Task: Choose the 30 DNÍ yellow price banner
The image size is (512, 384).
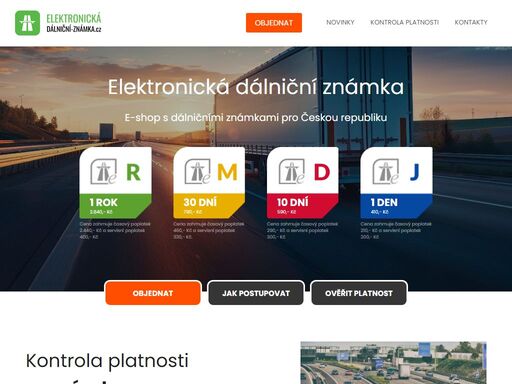Action: [209, 206]
